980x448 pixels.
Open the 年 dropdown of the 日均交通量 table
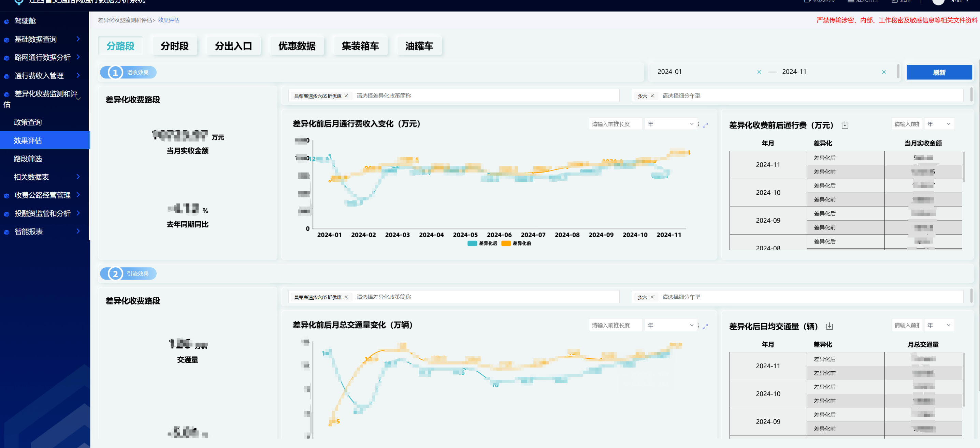click(939, 325)
